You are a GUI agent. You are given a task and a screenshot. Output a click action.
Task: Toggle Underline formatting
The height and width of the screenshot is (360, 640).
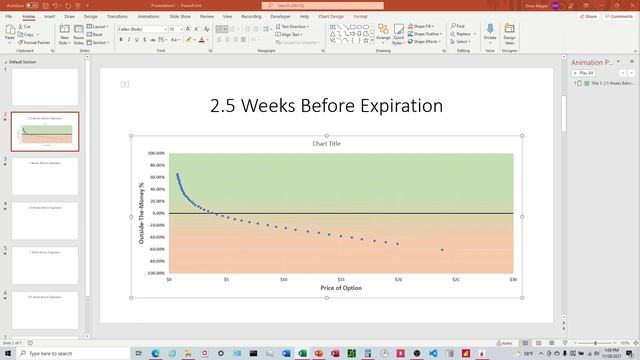[137, 40]
